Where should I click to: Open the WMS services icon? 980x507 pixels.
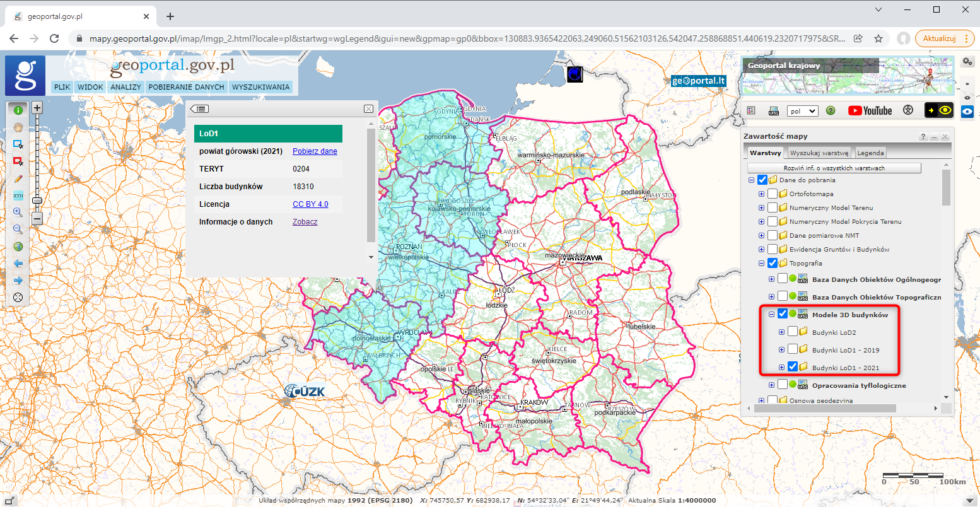(774, 111)
